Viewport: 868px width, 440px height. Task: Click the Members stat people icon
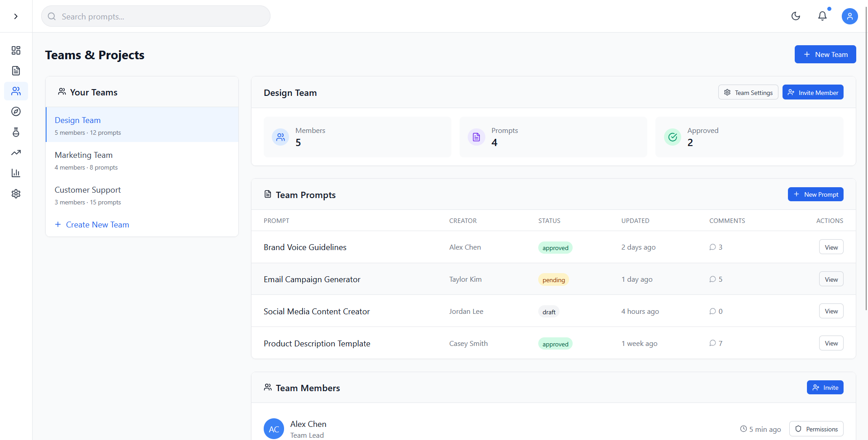[x=280, y=137]
